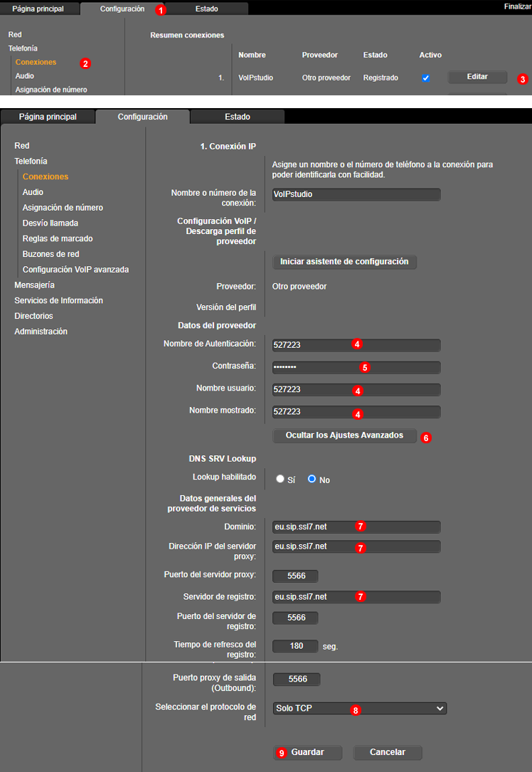
Task: Select Telefonía in lower sidebar
Action: 31,161
